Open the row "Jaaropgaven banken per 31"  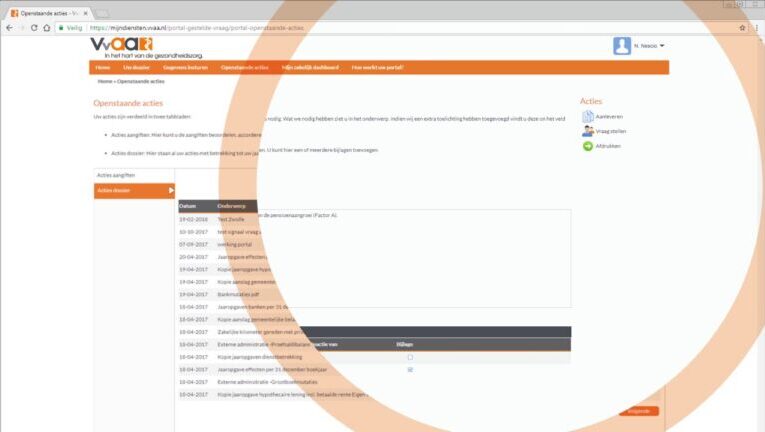pos(253,307)
